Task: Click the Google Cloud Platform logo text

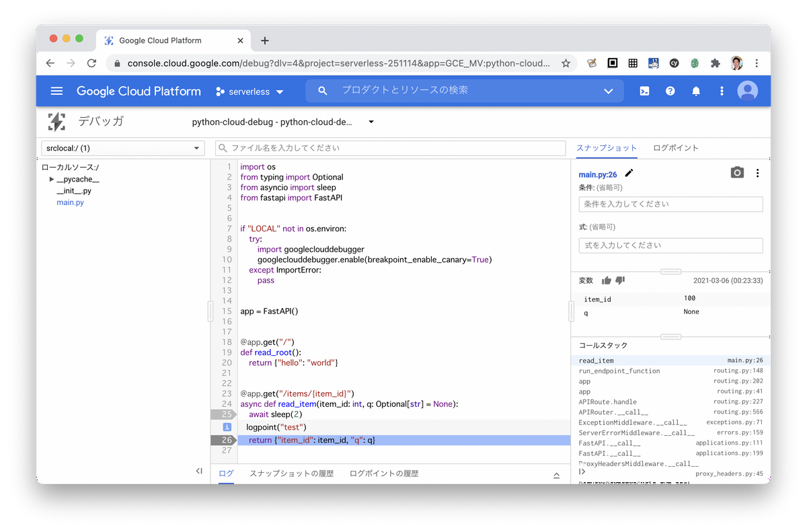Action: (x=139, y=91)
